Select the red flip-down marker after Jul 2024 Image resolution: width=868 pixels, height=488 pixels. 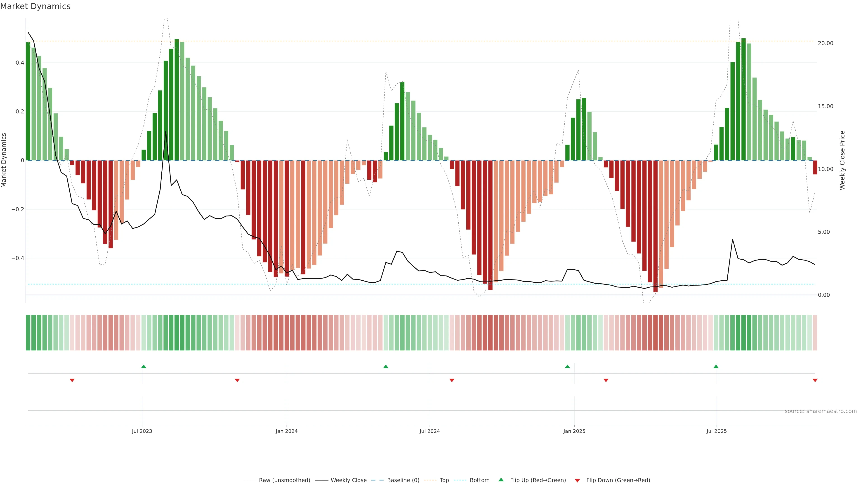click(x=452, y=380)
